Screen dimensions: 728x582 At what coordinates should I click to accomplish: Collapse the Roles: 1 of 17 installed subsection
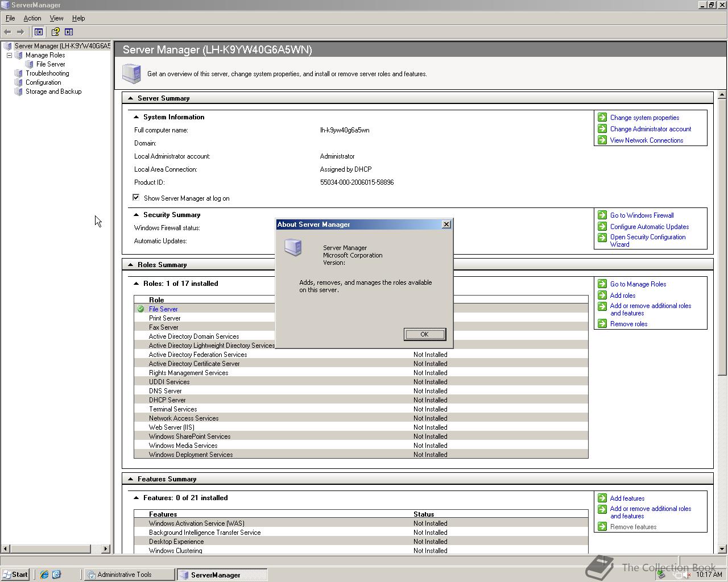click(136, 284)
